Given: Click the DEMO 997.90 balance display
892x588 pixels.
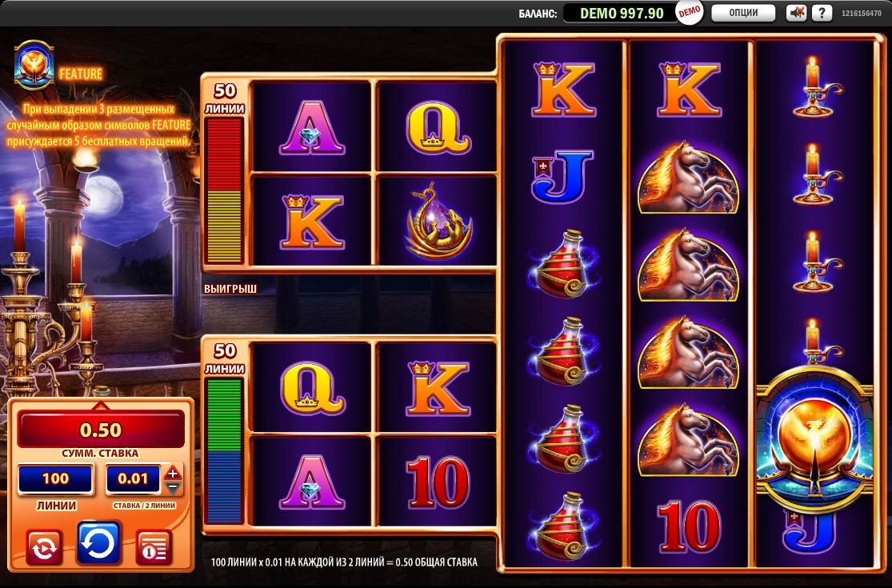Looking at the screenshot, I should (x=622, y=13).
